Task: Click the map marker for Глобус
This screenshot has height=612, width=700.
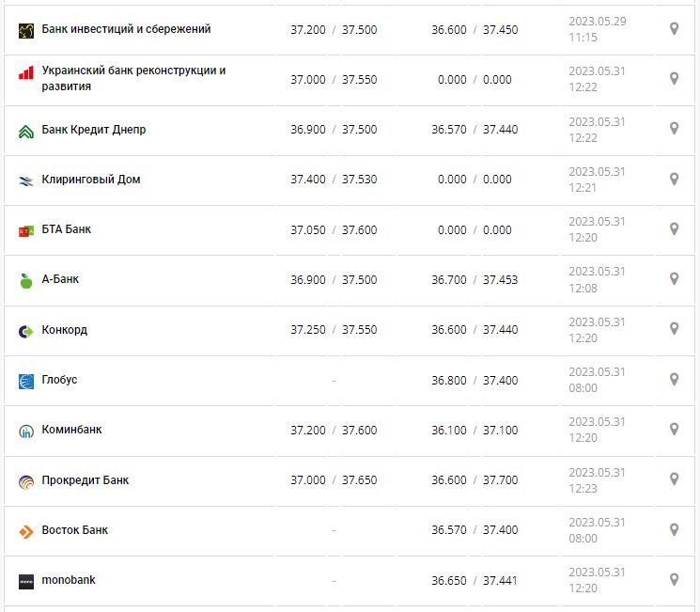Action: 674,379
